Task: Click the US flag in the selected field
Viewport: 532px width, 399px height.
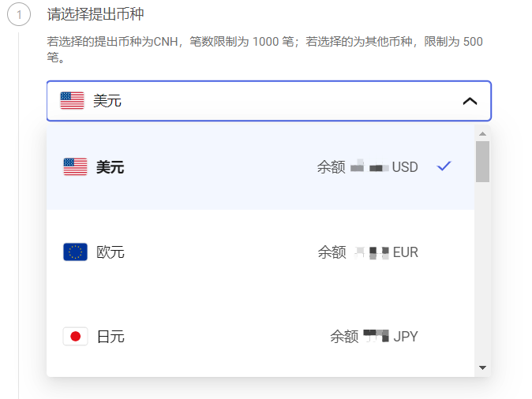Action: (x=72, y=101)
